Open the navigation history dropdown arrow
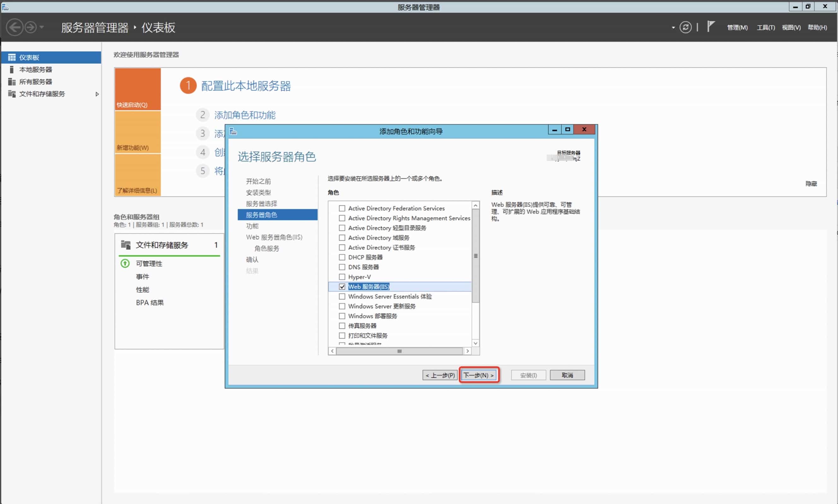 point(42,27)
